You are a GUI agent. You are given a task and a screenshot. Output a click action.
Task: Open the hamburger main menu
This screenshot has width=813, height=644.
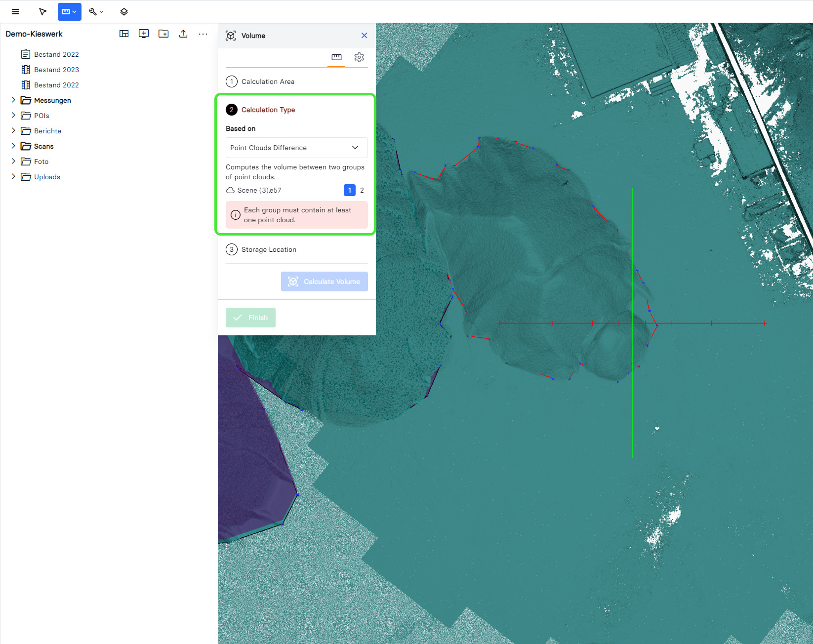pyautogui.click(x=15, y=12)
